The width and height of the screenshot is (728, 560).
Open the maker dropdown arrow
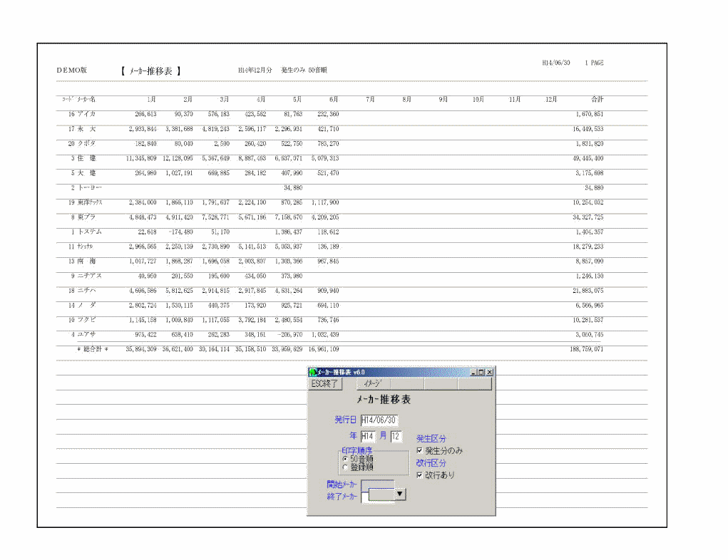pos(400,494)
